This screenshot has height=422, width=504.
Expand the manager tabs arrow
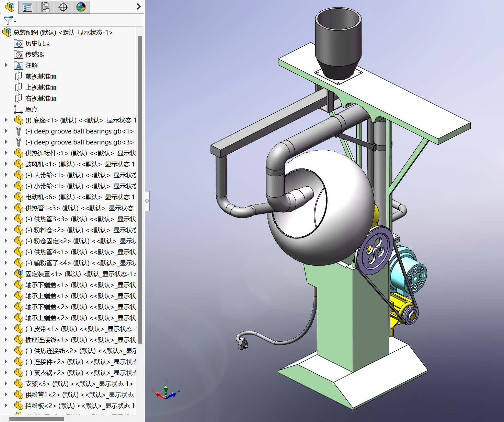tap(138, 7)
